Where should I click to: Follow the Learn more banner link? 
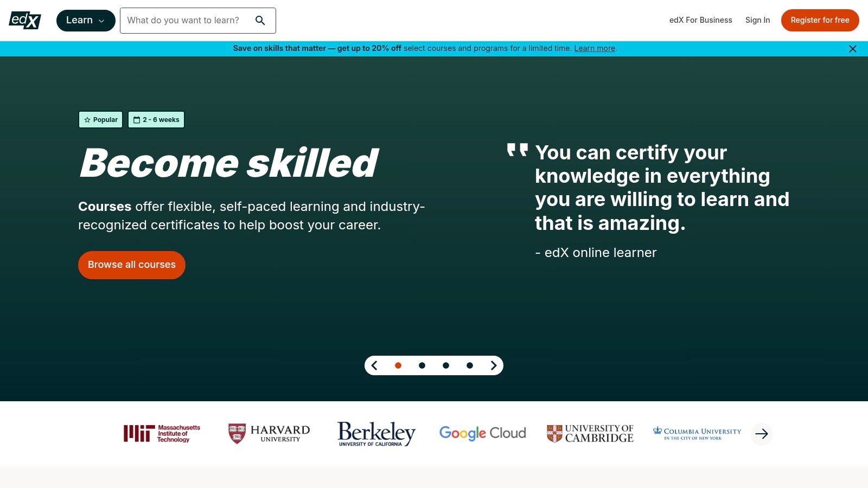595,48
